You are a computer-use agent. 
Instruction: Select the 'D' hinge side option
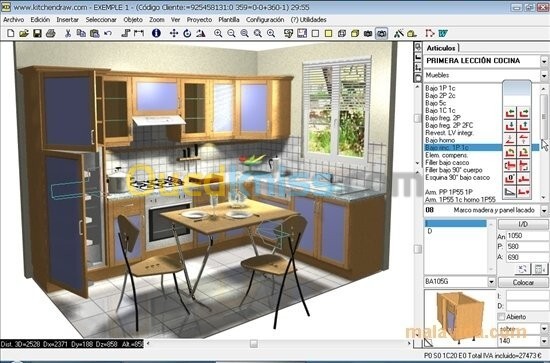[x=430, y=231]
